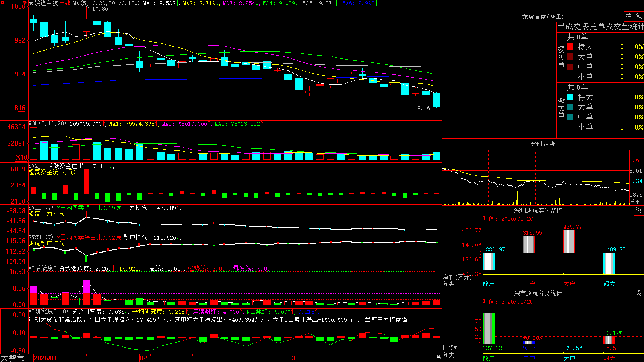Select the 日线 period label
The height and width of the screenshot is (362, 644).
click(x=65, y=3)
